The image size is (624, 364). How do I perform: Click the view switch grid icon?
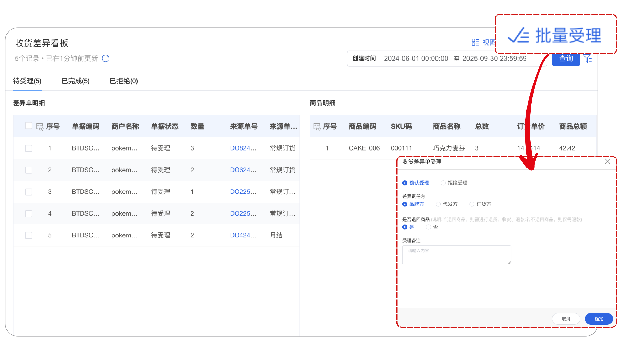click(475, 42)
